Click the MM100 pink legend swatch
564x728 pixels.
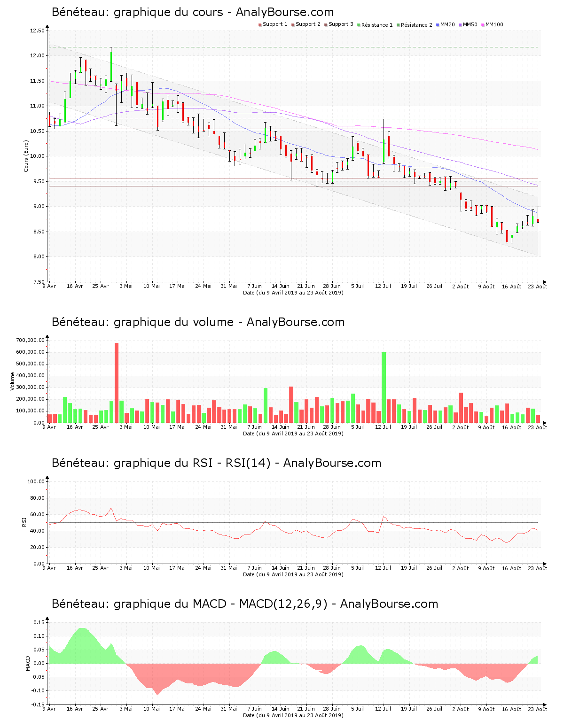[x=483, y=25]
